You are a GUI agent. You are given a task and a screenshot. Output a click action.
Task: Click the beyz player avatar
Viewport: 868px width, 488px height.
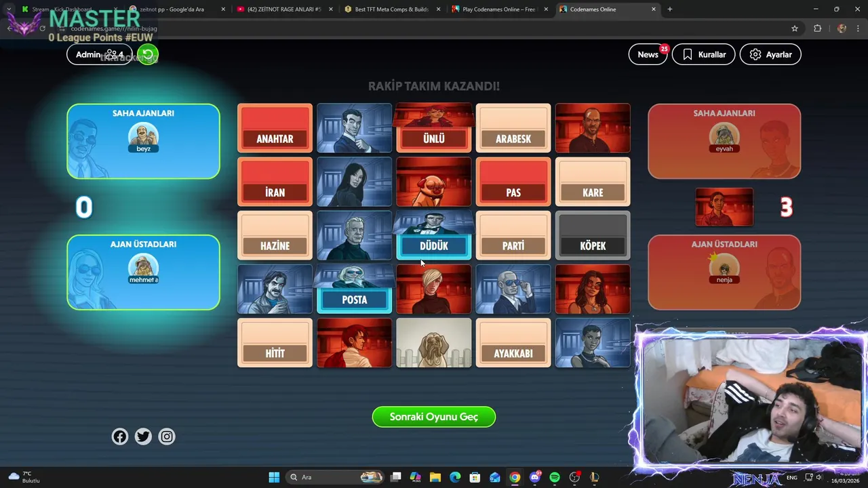[x=143, y=138]
